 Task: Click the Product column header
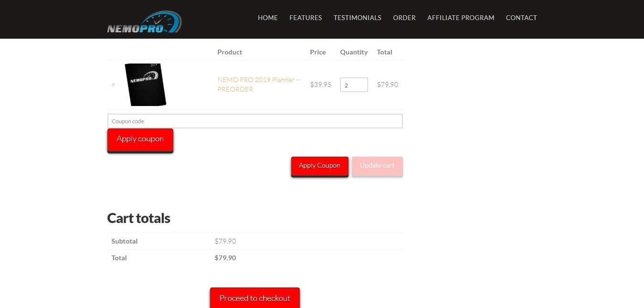pos(230,52)
